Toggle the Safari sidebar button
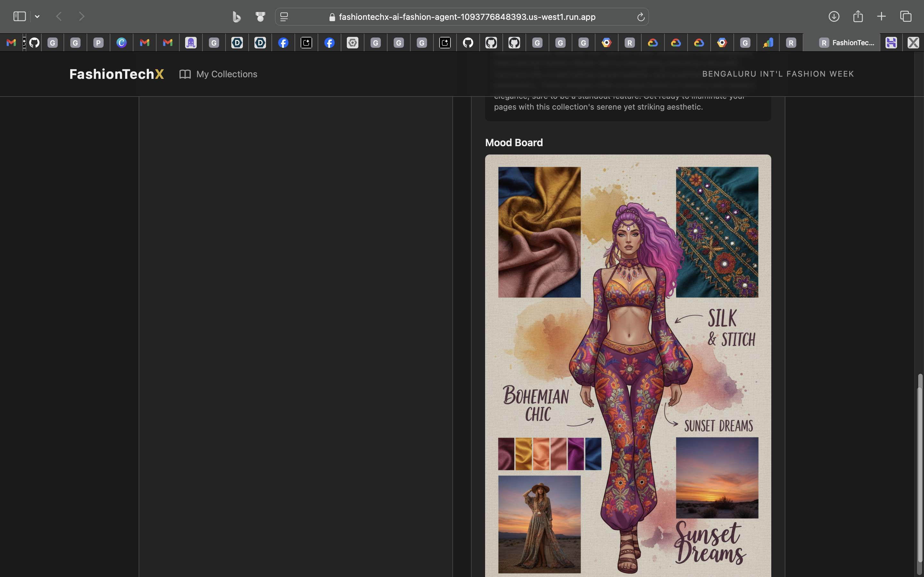The height and width of the screenshot is (577, 924). [x=20, y=16]
